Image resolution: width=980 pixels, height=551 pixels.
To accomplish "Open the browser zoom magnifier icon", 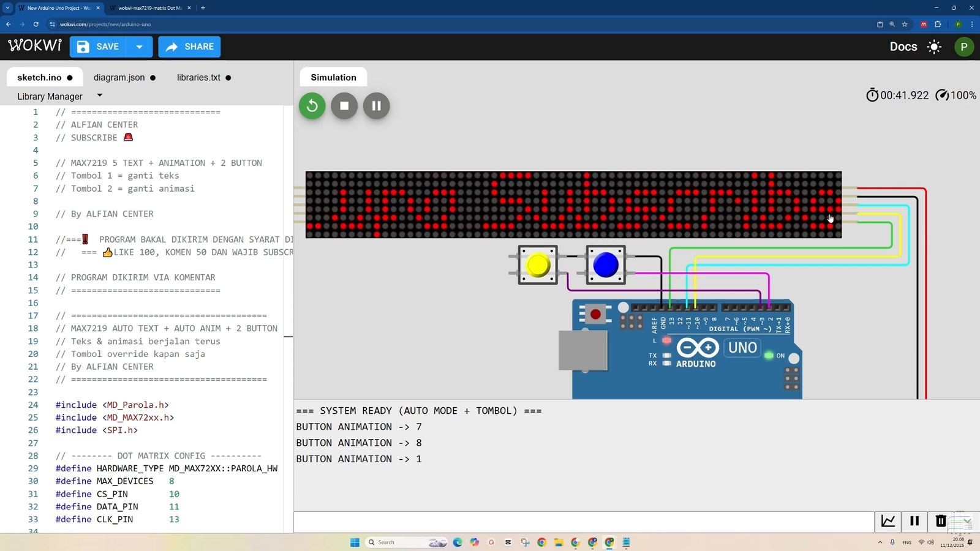I will (x=892, y=24).
